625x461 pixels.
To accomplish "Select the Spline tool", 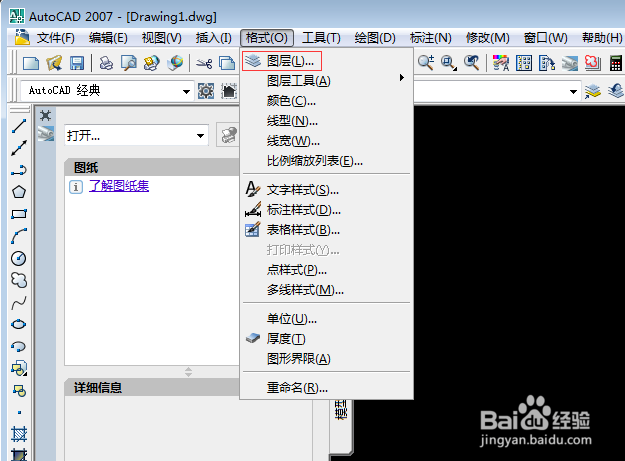I will coord(19,302).
